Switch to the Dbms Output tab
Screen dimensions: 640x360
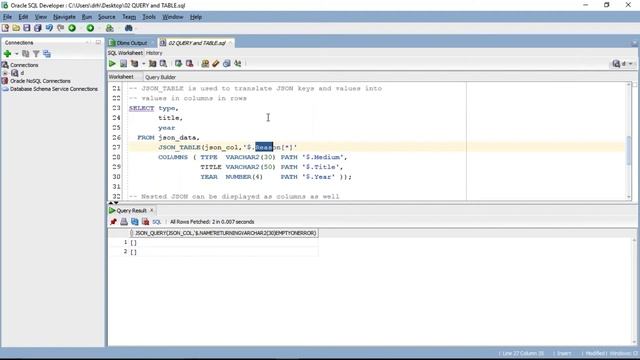[x=131, y=43]
